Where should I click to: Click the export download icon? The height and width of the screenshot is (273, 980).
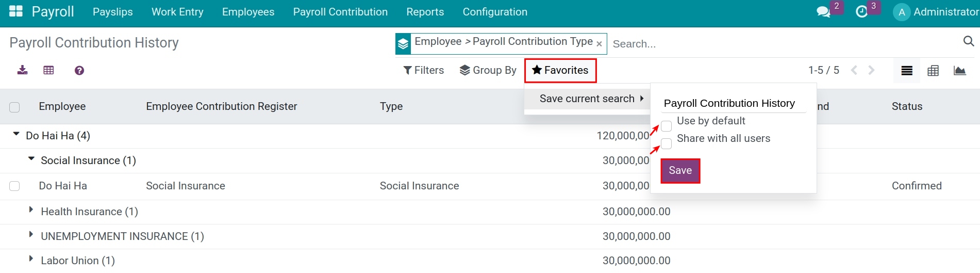pyautogui.click(x=22, y=70)
